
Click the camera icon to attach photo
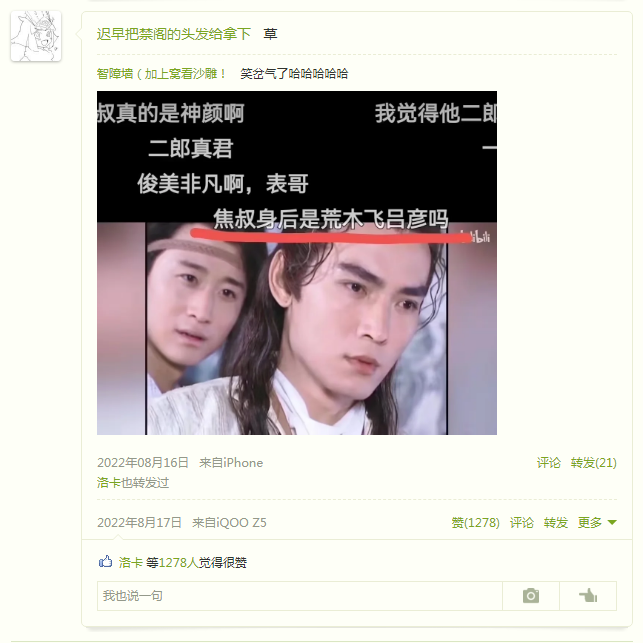(531, 595)
